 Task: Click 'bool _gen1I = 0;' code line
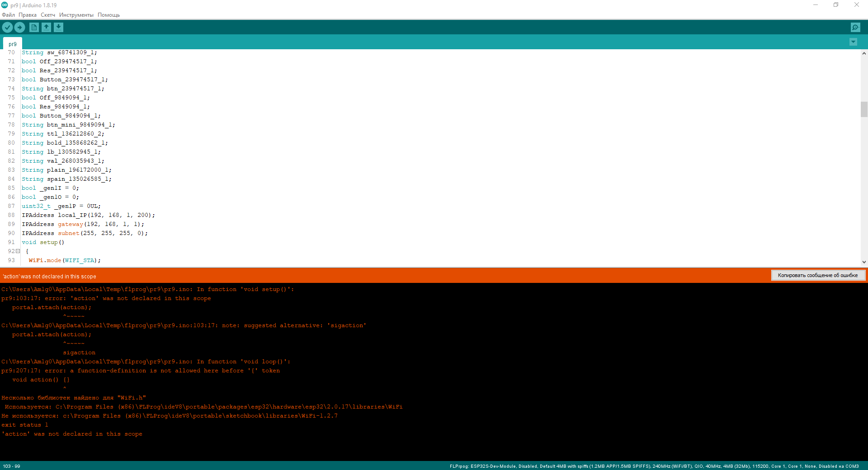[x=50, y=188]
